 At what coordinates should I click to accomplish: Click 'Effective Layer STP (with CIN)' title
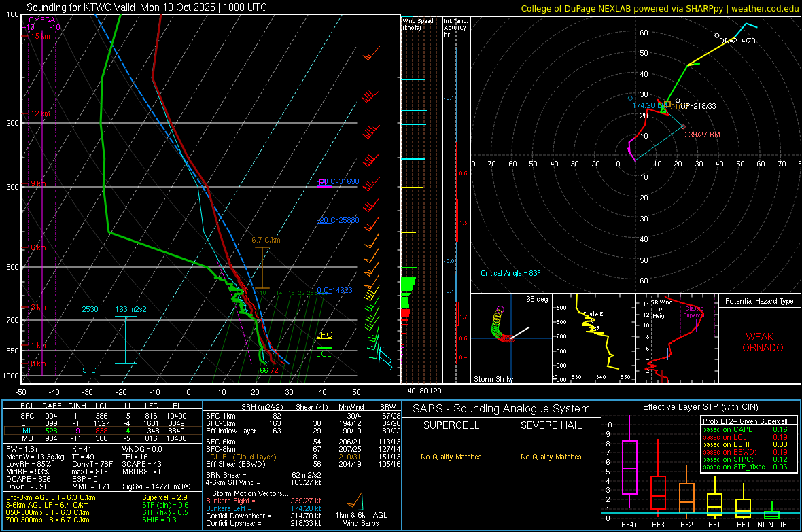coord(700,407)
